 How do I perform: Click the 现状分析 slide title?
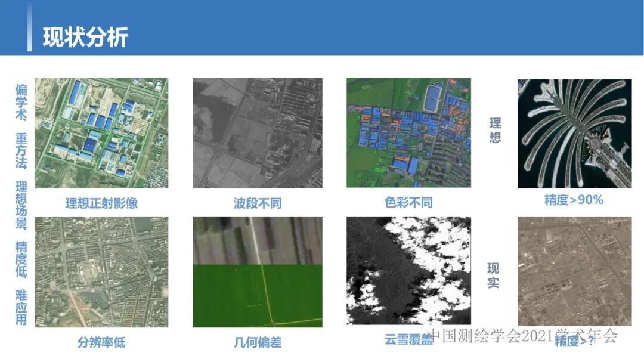[85, 38]
